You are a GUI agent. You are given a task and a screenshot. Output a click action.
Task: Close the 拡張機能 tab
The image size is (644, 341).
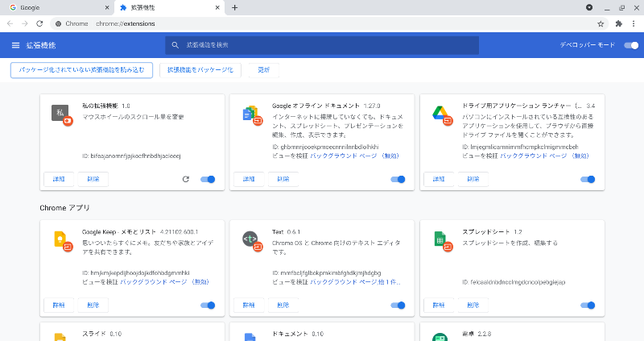[x=217, y=7]
